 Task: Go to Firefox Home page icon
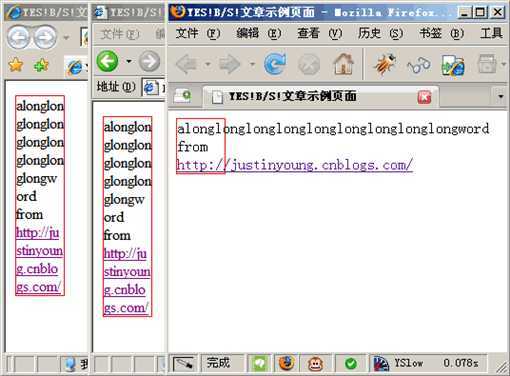[x=344, y=64]
